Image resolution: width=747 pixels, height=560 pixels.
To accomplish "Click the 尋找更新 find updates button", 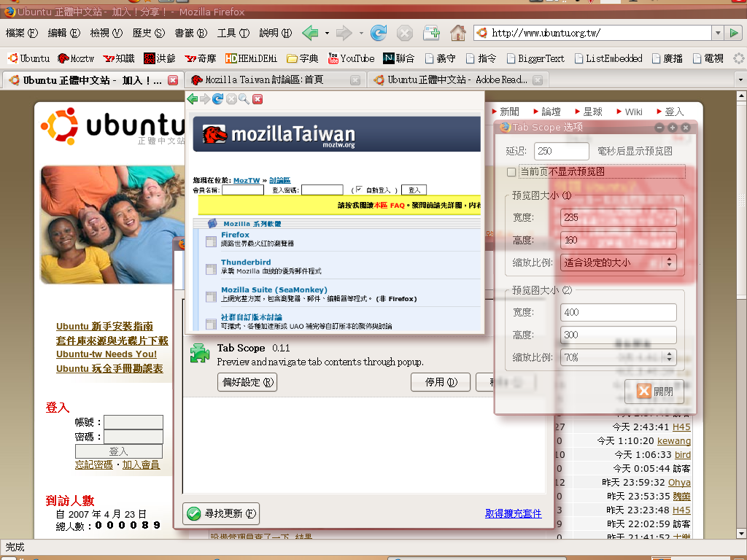I will [x=222, y=513].
